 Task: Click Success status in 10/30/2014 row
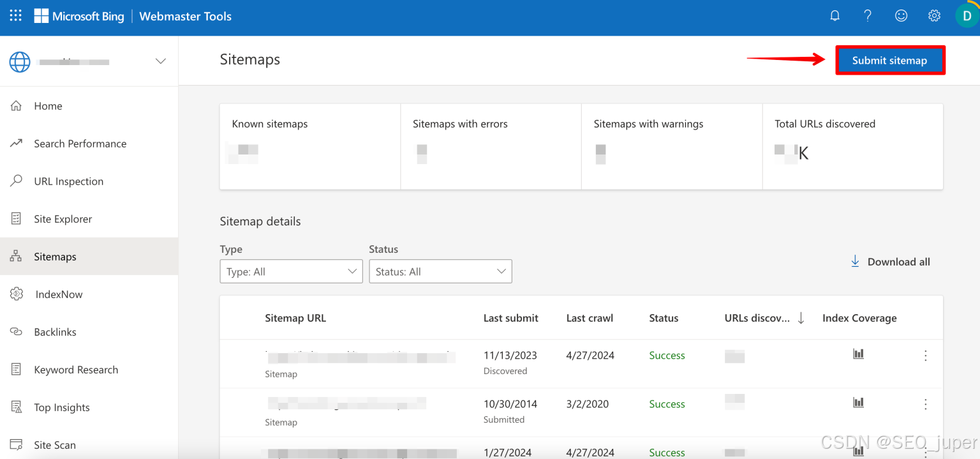tap(667, 404)
